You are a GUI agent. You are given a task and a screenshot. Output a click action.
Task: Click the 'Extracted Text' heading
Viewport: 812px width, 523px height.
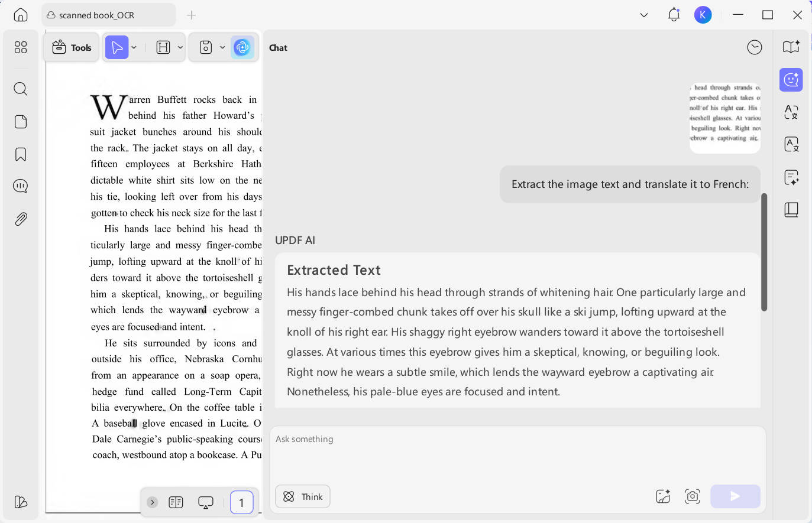pyautogui.click(x=334, y=270)
